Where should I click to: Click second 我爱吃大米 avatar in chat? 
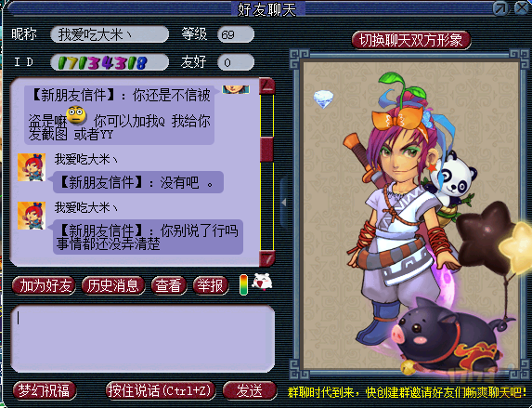32,216
